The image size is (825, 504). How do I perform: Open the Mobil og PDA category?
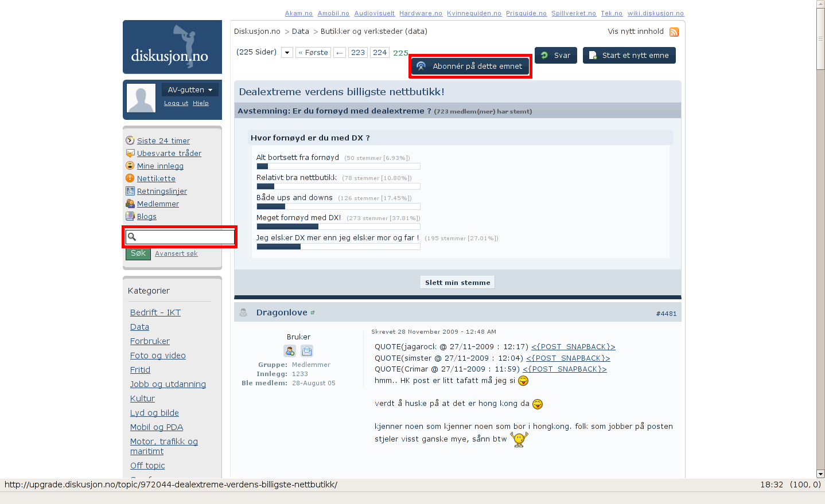157,427
